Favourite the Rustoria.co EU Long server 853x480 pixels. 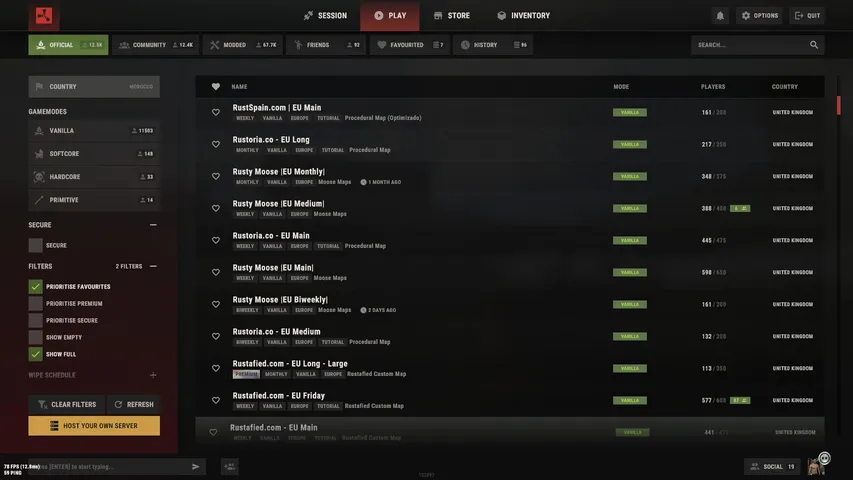(x=216, y=144)
